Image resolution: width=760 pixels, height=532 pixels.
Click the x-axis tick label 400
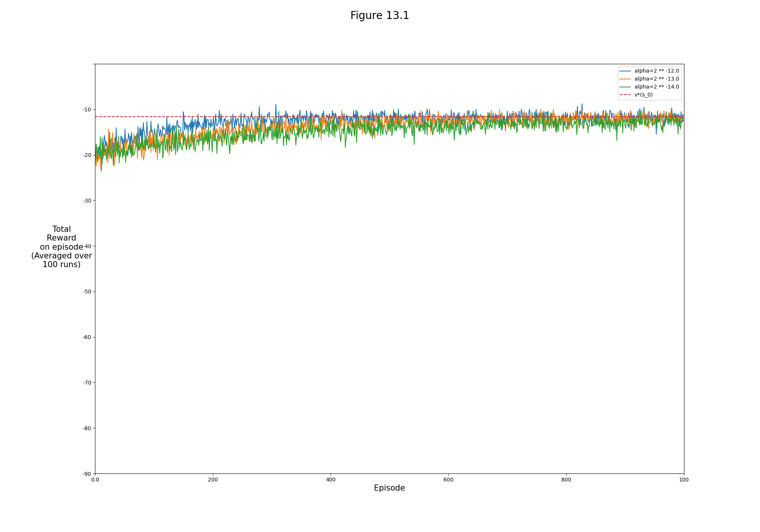(331, 480)
